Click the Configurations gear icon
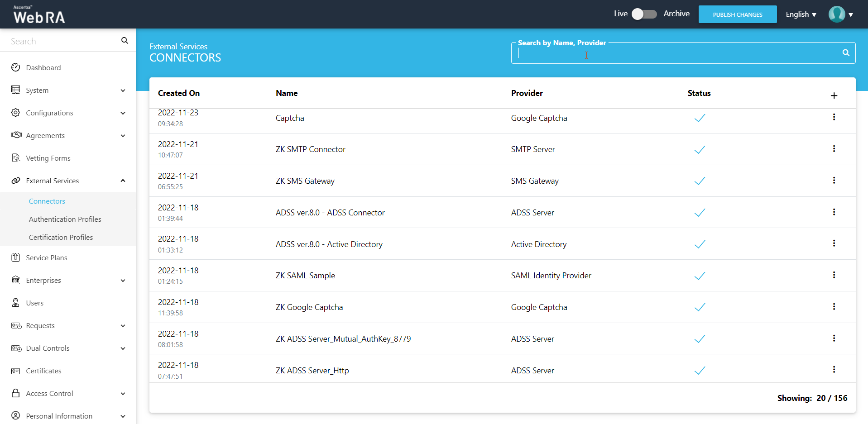This screenshot has height=424, width=868. click(16, 112)
